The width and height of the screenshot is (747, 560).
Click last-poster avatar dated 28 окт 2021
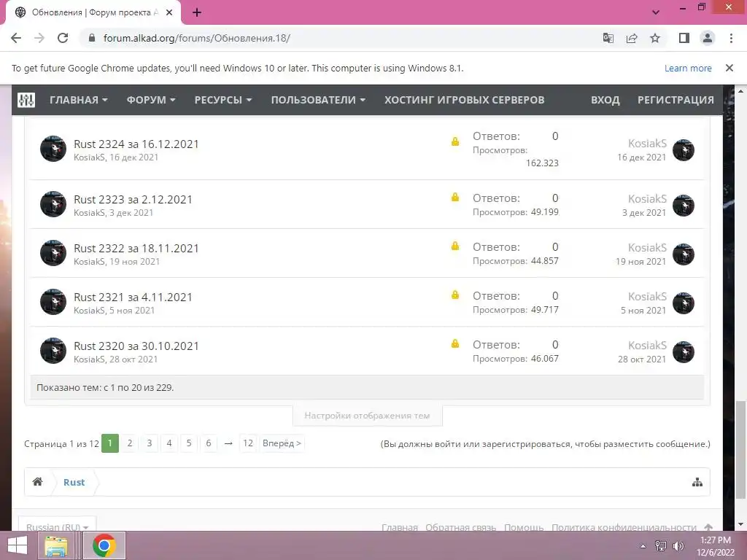[683, 352]
